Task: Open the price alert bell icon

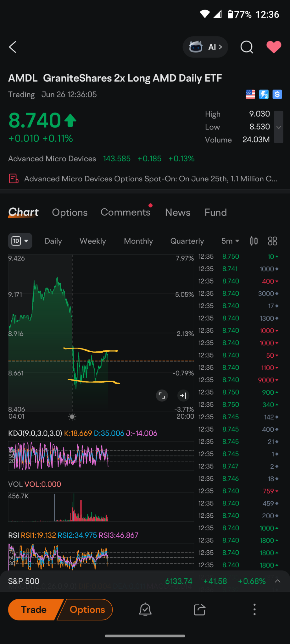Action: (145, 610)
